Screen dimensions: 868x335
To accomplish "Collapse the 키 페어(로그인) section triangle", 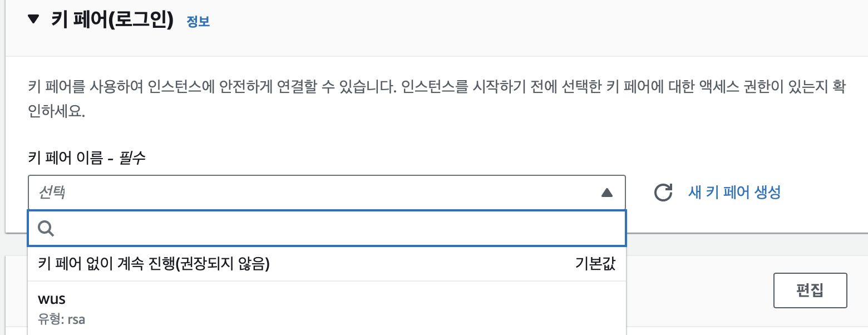I will pos(34,19).
